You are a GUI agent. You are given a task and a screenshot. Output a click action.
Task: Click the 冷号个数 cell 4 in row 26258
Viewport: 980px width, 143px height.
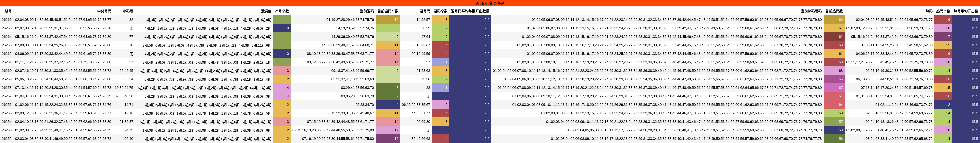point(282,88)
